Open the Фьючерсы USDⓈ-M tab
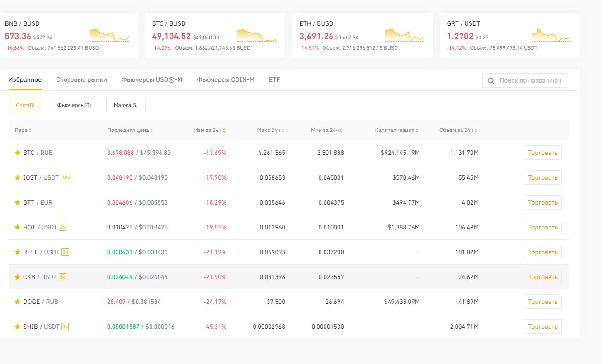Viewport: 603px width, 364px height. pyautogui.click(x=152, y=79)
